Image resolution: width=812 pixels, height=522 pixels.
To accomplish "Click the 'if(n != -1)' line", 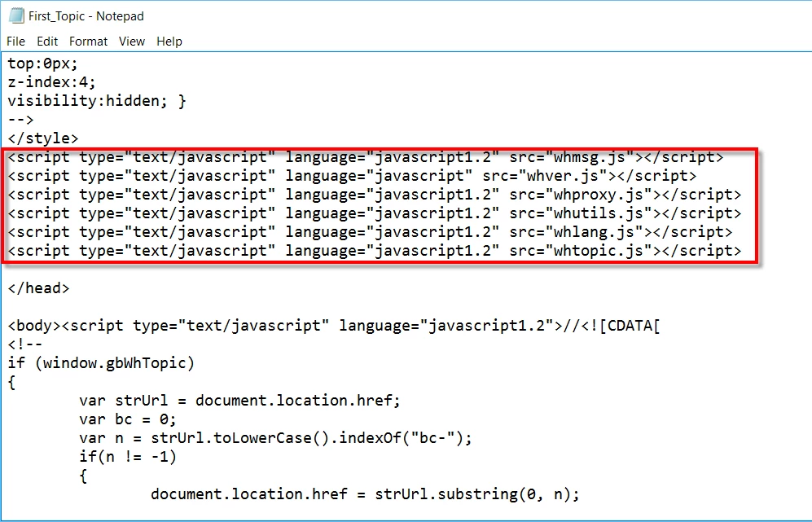I will [x=128, y=457].
